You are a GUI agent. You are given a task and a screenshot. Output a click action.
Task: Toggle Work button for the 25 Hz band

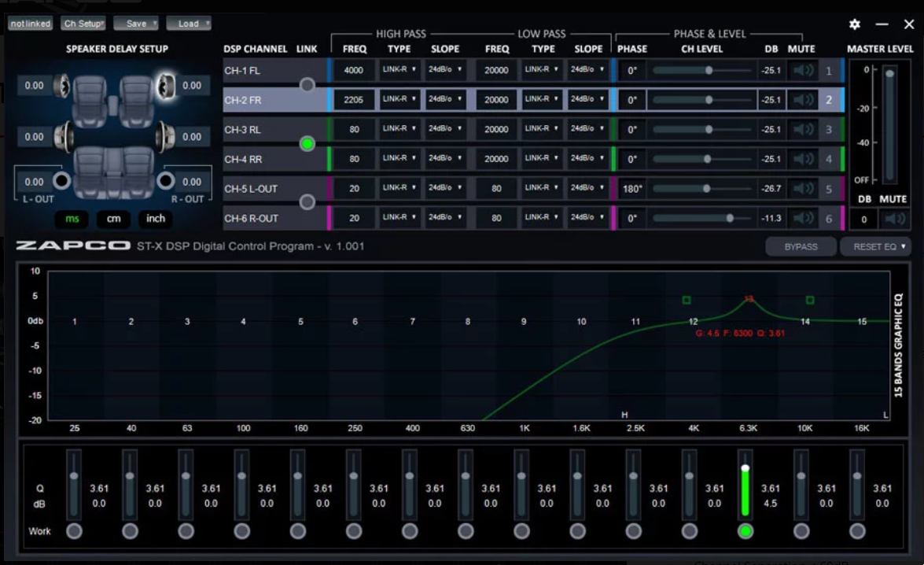click(74, 531)
